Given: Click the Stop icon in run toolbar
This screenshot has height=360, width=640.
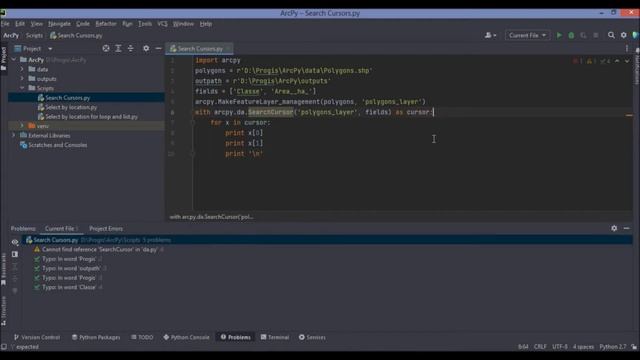Looking at the screenshot, I should tap(596, 36).
